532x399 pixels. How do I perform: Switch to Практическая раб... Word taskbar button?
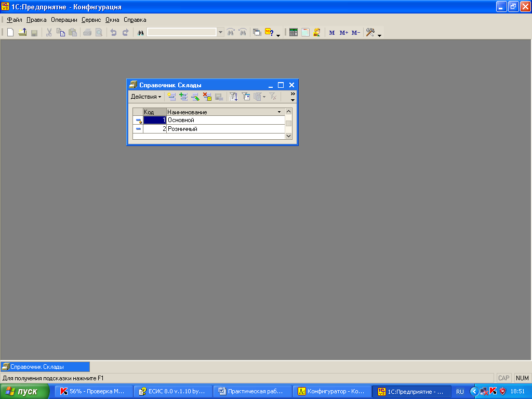[x=252, y=392]
